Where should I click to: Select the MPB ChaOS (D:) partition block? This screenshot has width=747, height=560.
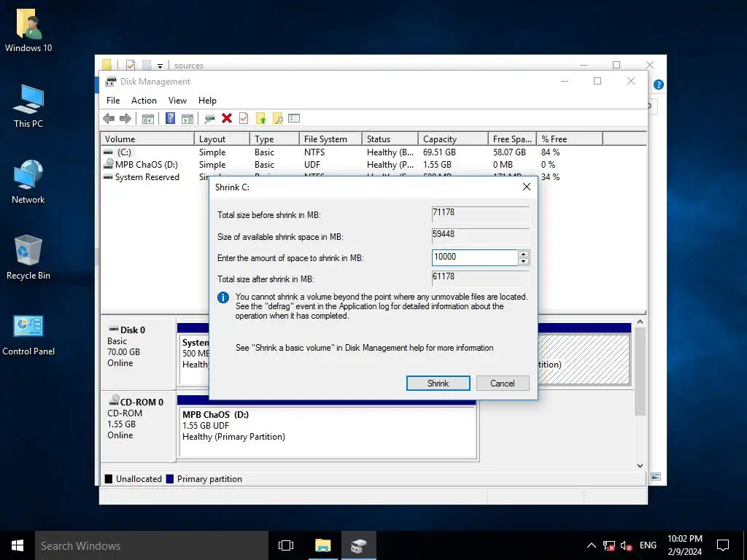(x=328, y=432)
